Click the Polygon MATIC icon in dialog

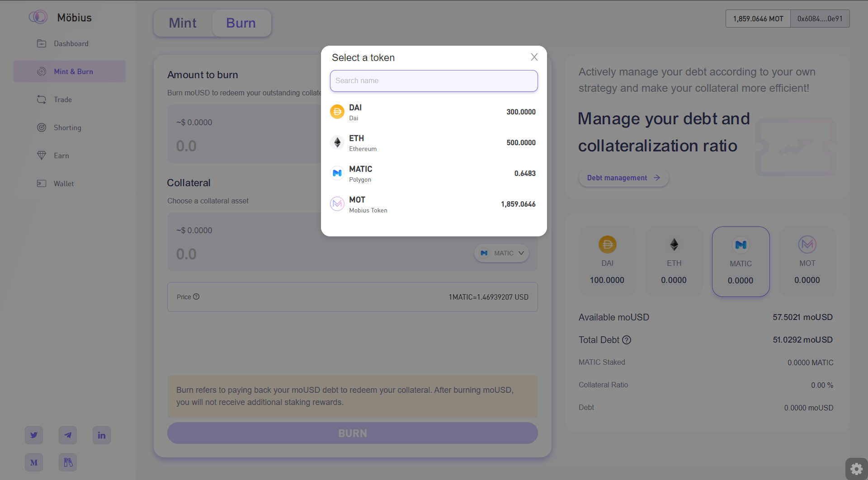[x=337, y=173]
